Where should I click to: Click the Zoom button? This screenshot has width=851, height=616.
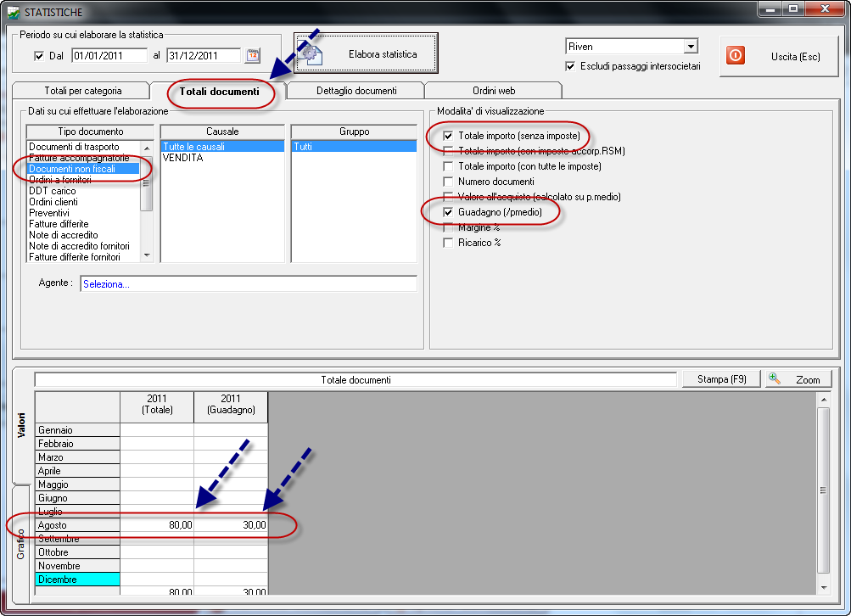798,378
